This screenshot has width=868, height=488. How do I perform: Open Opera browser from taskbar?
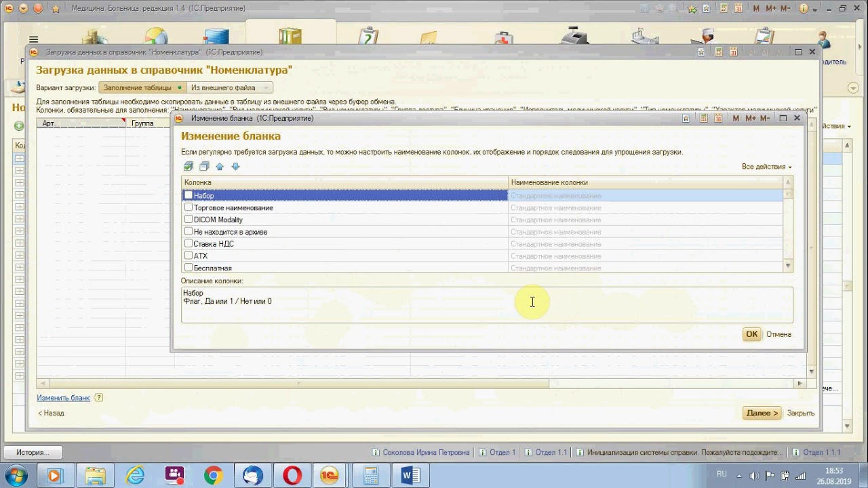pos(292,476)
